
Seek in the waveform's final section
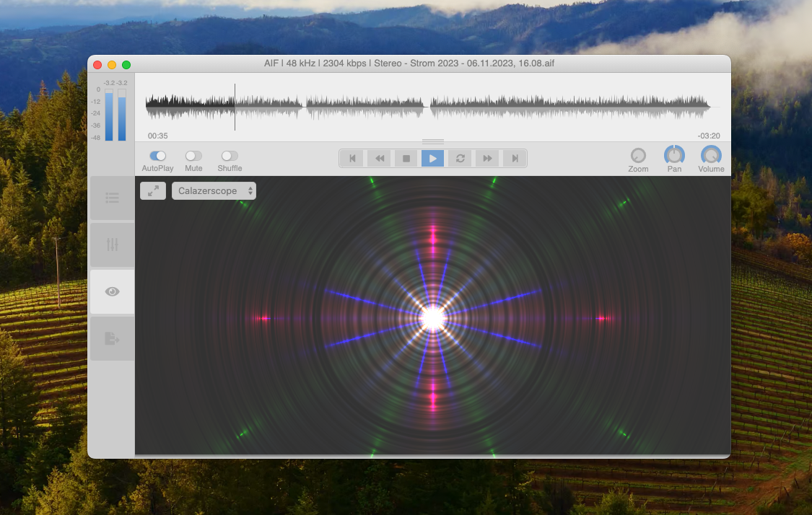[569, 106]
